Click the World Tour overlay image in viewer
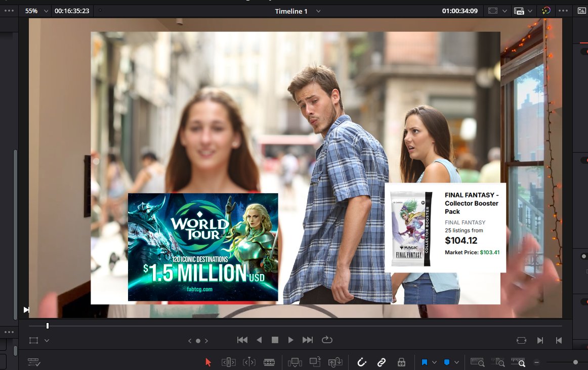The image size is (588, 370). pyautogui.click(x=203, y=247)
